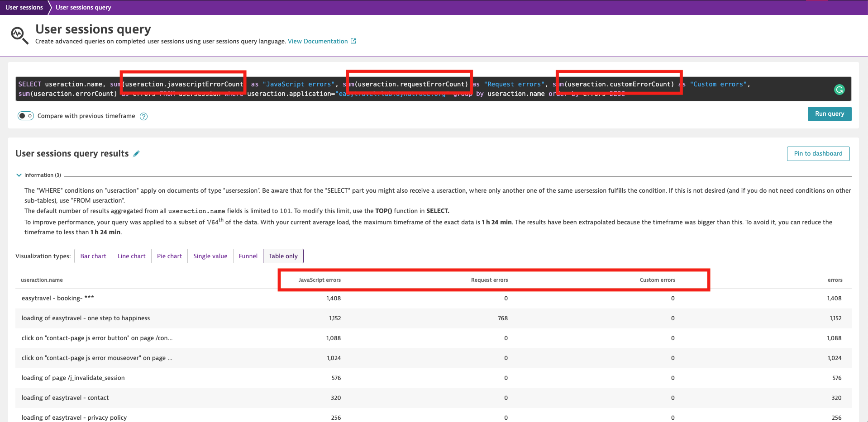Click row 'loading of easytravel - one step to happiness'
This screenshot has width=868, height=422.
[434, 318]
